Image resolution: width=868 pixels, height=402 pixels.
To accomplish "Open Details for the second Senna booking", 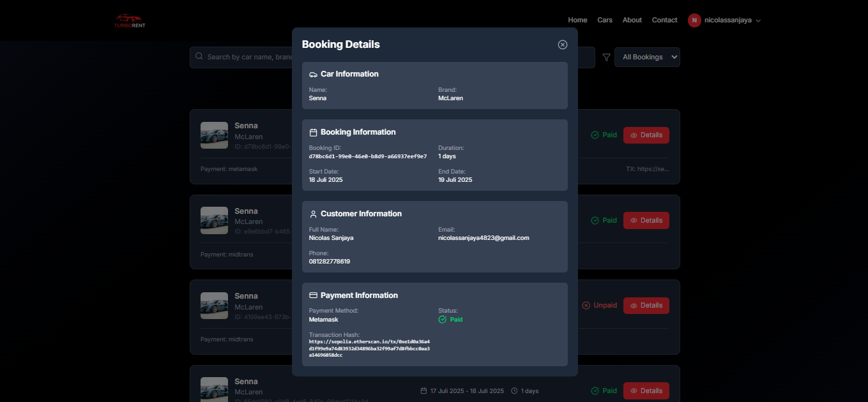I will click(646, 220).
